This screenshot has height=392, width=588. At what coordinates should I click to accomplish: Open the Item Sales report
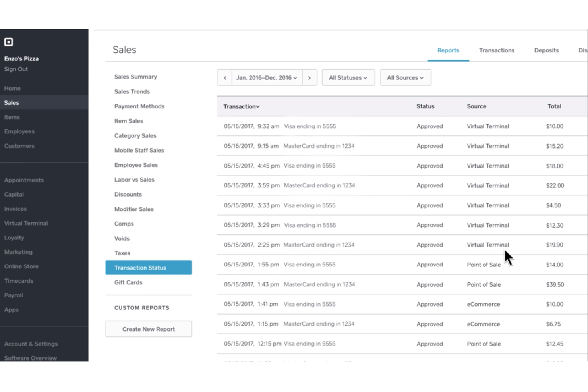[x=129, y=121]
